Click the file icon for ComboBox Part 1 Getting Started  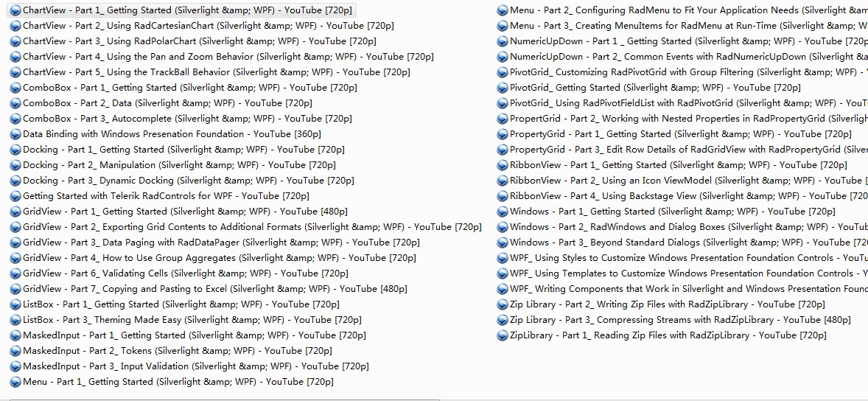(x=15, y=88)
